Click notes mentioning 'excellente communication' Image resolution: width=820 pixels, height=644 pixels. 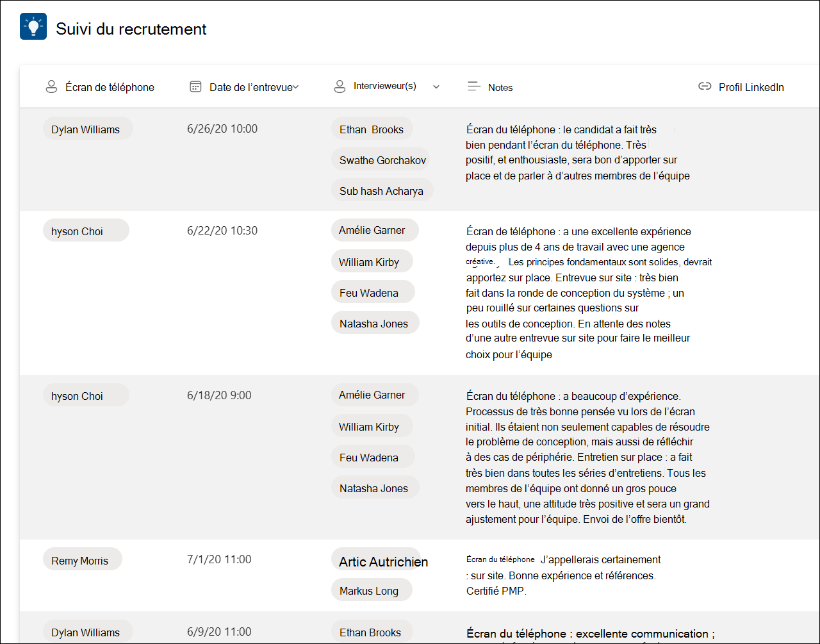[x=591, y=634]
